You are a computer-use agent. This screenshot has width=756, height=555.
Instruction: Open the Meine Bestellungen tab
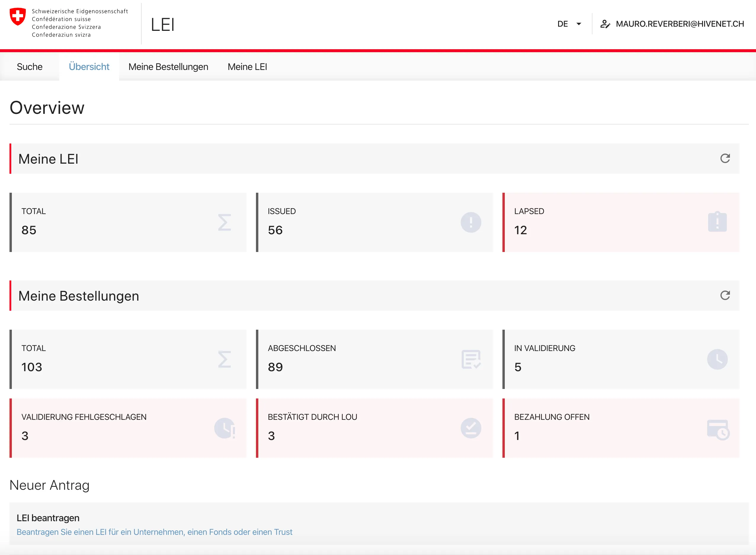(168, 66)
